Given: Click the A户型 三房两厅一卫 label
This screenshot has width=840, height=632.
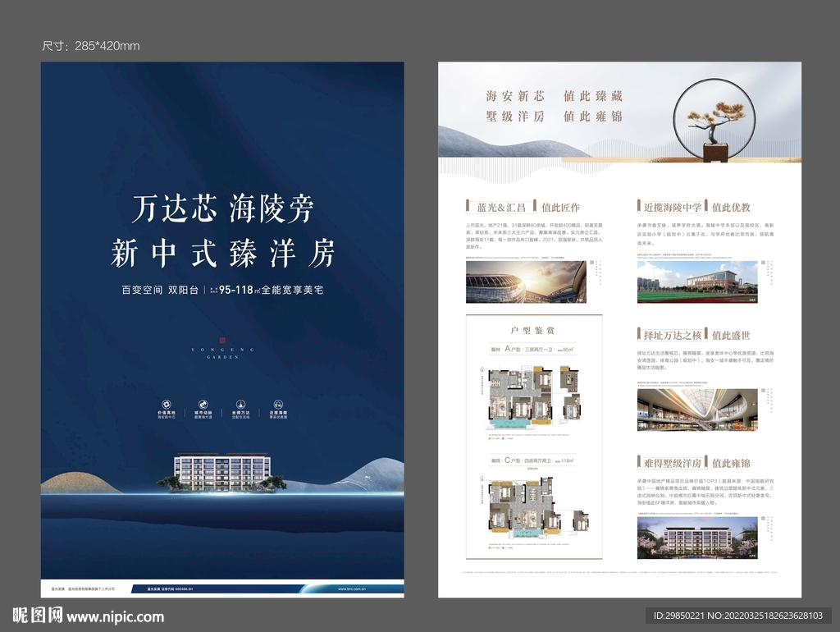Looking at the screenshot, I should pos(532,349).
